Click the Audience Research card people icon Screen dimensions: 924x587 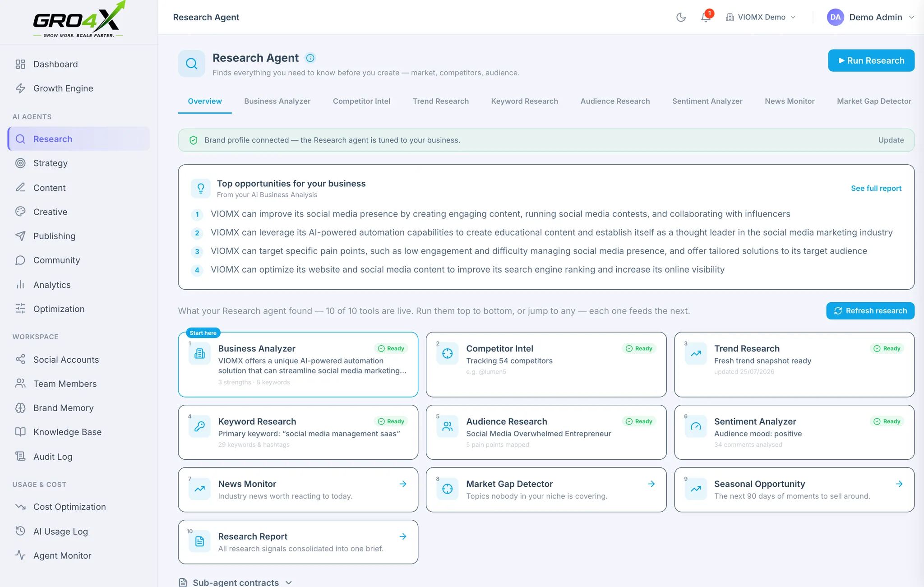pyautogui.click(x=448, y=426)
